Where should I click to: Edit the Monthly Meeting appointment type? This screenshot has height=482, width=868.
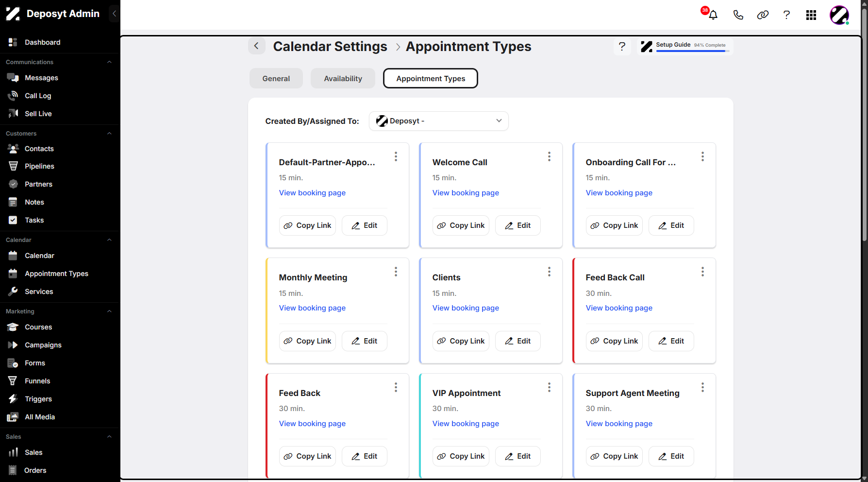tap(365, 341)
